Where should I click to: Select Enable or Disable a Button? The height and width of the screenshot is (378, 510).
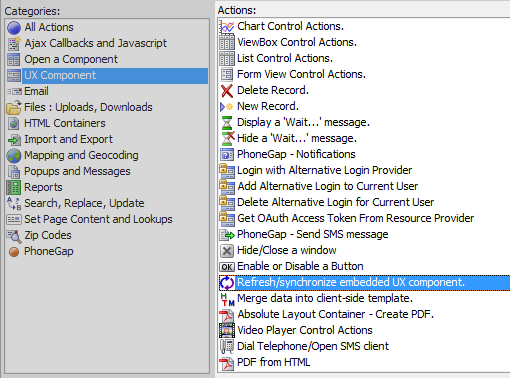coord(300,266)
